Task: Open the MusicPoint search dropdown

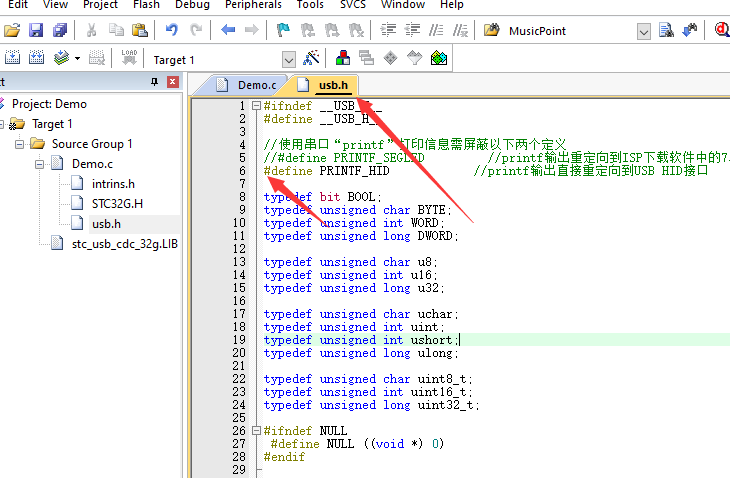Action: click(643, 31)
